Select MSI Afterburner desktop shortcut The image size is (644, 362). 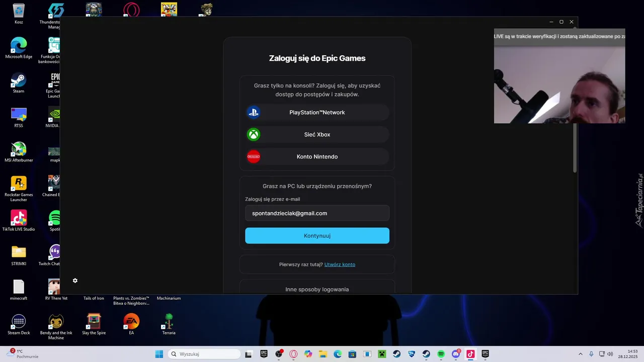point(19,152)
